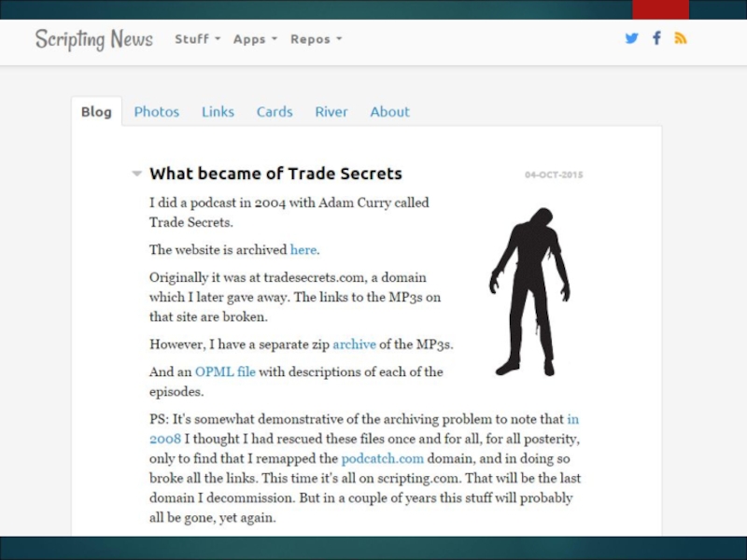Follow the 'here' archived website link

303,249
